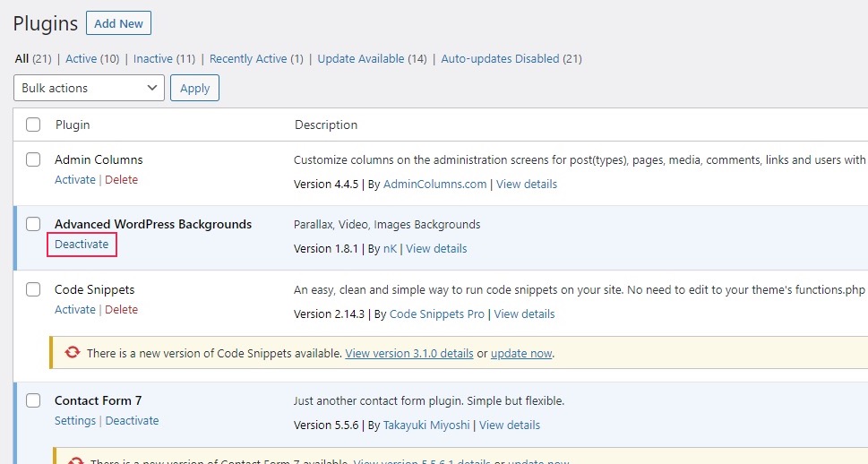Delete the Admin Columns plugin

click(121, 179)
